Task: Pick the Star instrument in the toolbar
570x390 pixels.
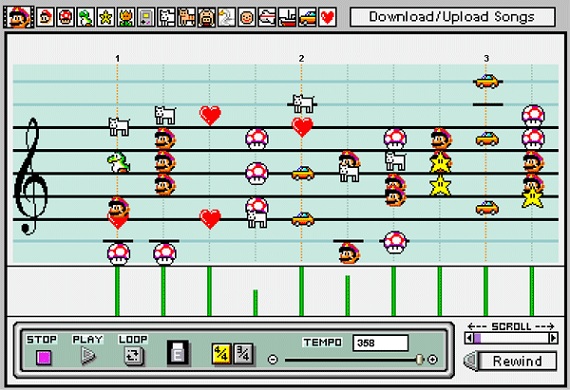Action: coord(106,17)
